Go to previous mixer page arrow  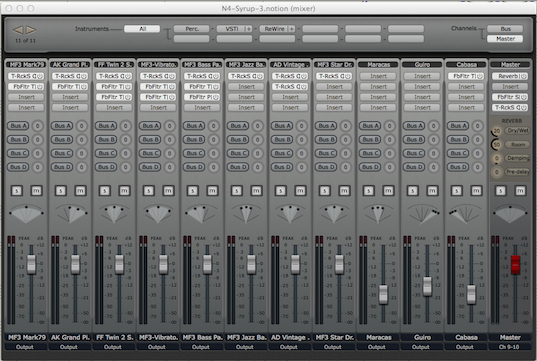18,30
